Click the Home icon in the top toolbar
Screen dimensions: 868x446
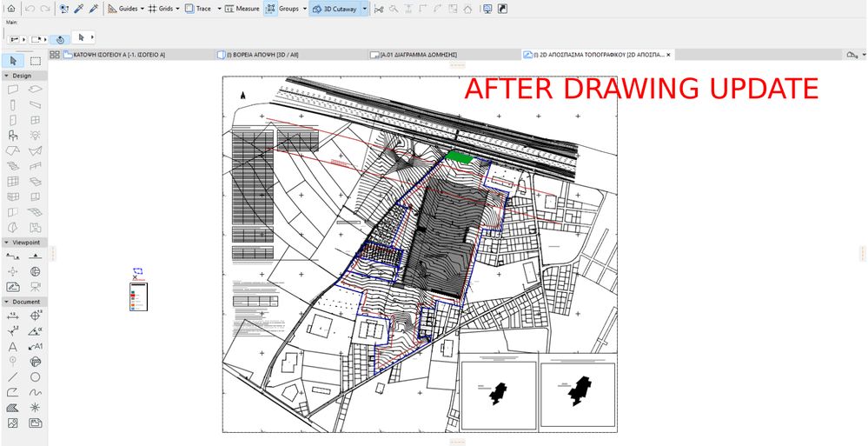pos(11,9)
